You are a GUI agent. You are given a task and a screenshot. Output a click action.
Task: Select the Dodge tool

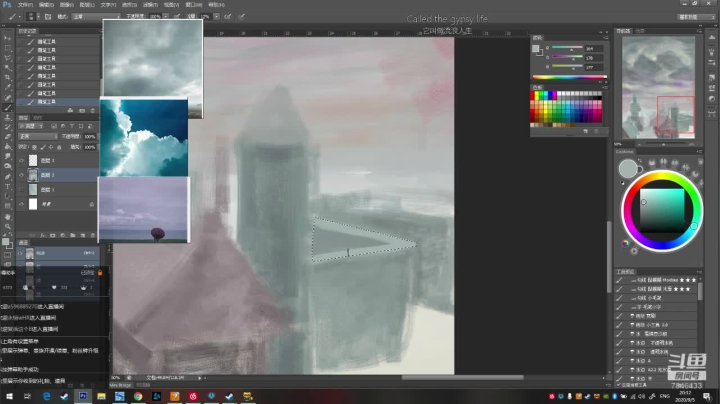pyautogui.click(x=8, y=166)
